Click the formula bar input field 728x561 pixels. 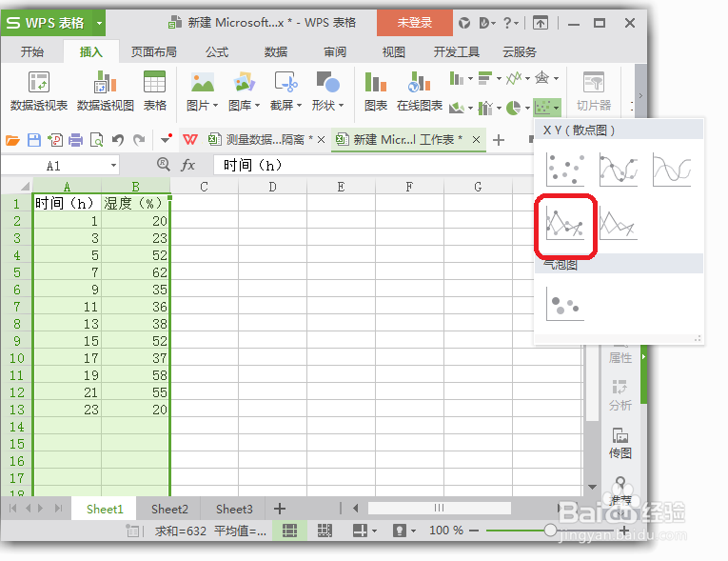tap(374, 165)
